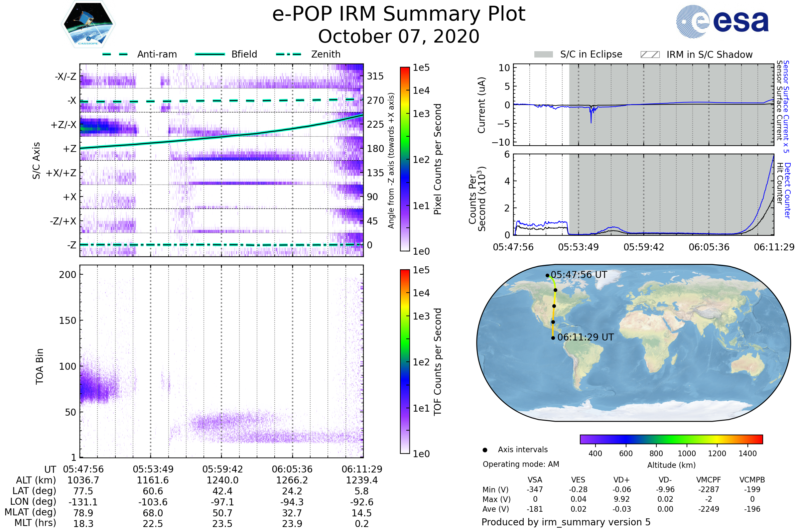Click the VMCPF minimum value -2287
Screen dimensions: 798x532
coord(709,489)
